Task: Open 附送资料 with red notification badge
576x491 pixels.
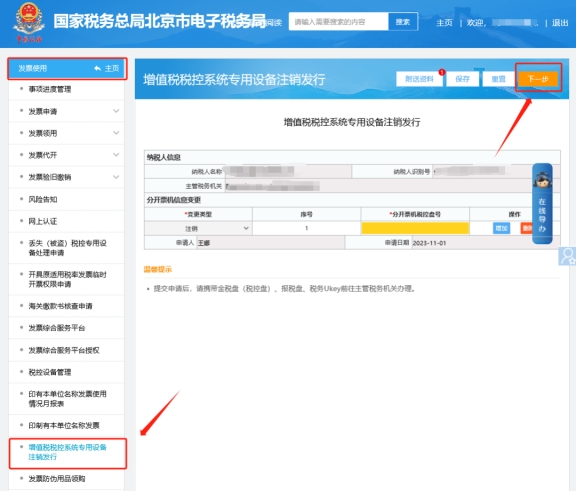Action: (419, 79)
